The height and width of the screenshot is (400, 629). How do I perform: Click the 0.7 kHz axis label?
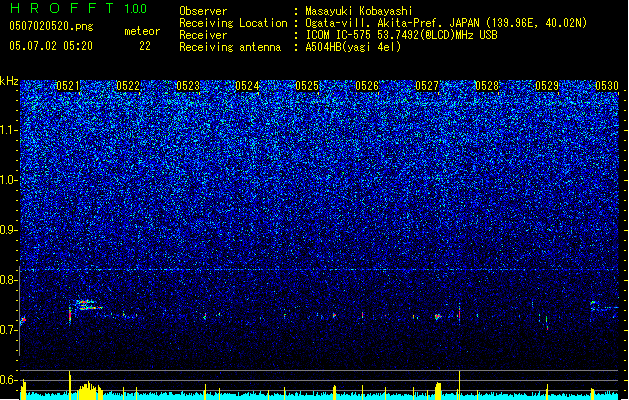(x=9, y=330)
